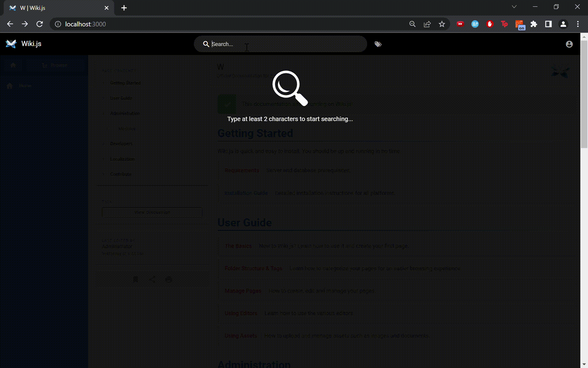This screenshot has height=368, width=588.
Task: Focus the Search input field
Action: pos(285,44)
